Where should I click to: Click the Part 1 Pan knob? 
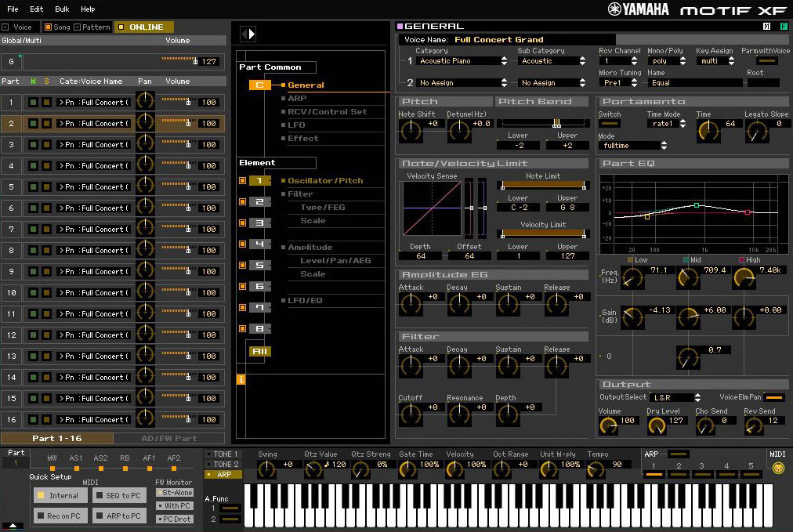[x=145, y=102]
